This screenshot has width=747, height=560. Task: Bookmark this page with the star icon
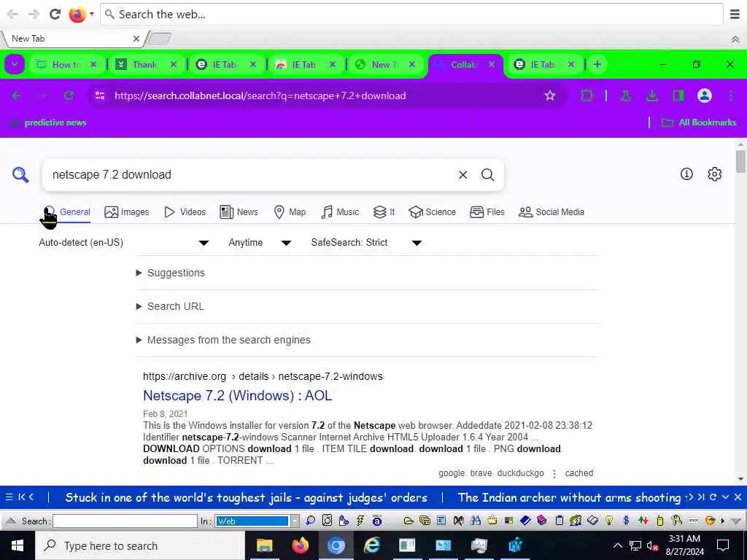(x=550, y=96)
